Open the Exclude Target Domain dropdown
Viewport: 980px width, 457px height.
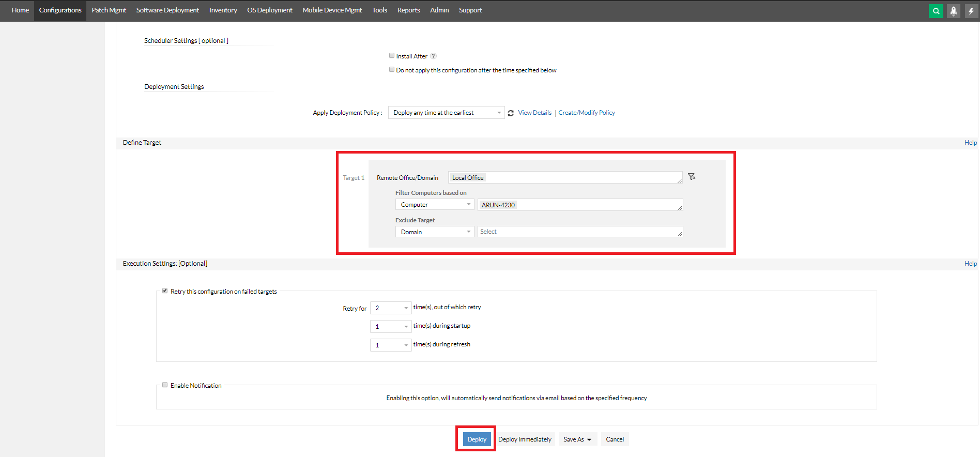tap(435, 232)
